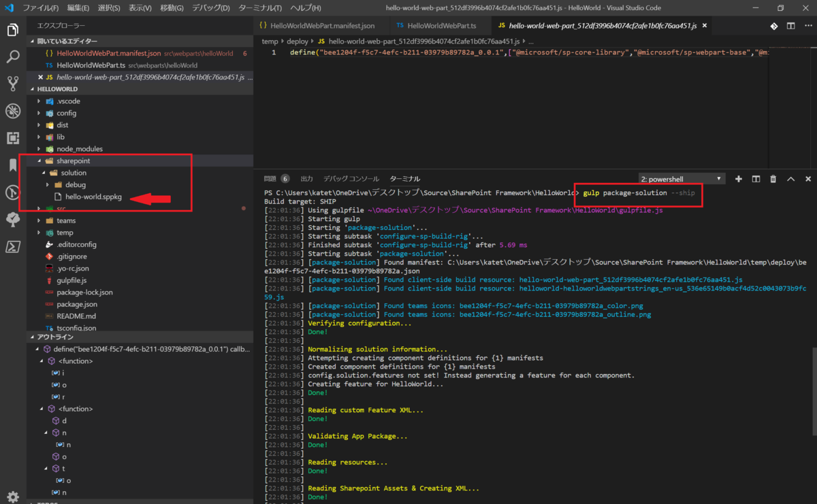This screenshot has width=817, height=504.
Task: Select the outline symbol named r
Action: coord(64,397)
